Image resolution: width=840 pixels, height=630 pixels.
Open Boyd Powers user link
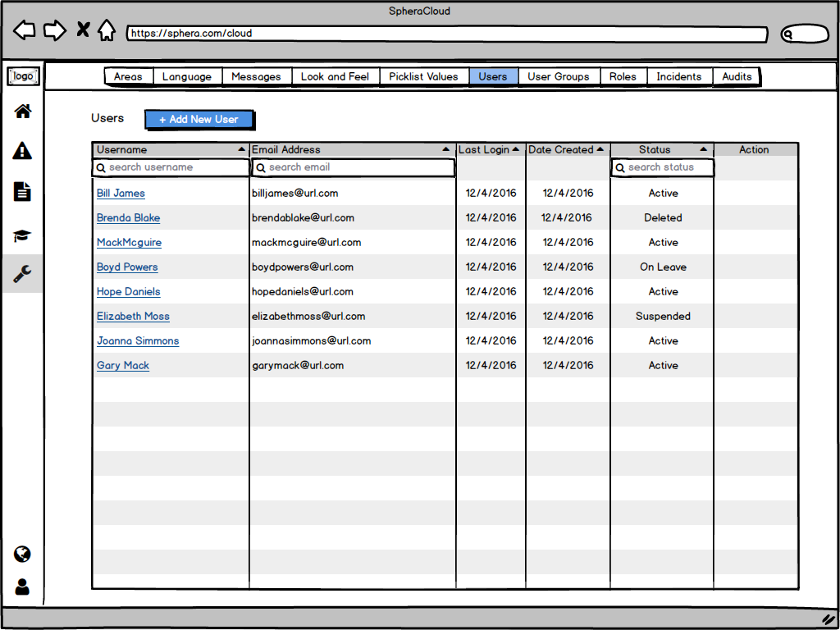(127, 267)
